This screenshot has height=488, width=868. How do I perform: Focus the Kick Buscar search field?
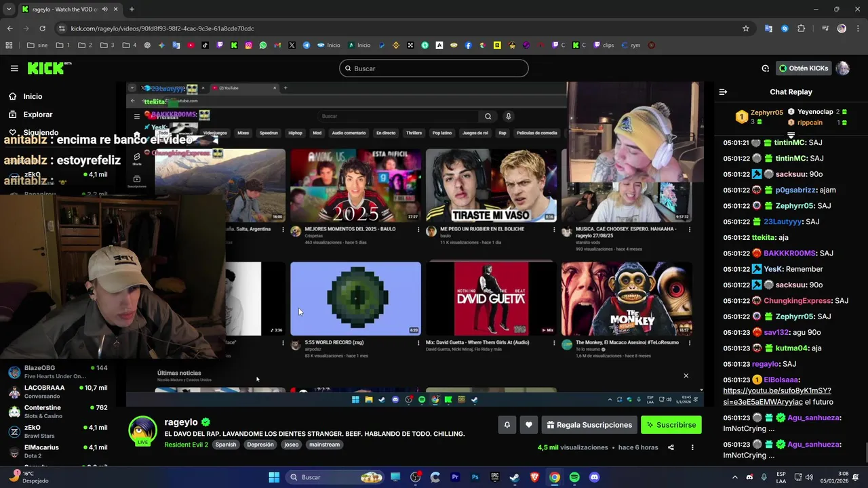tap(434, 68)
